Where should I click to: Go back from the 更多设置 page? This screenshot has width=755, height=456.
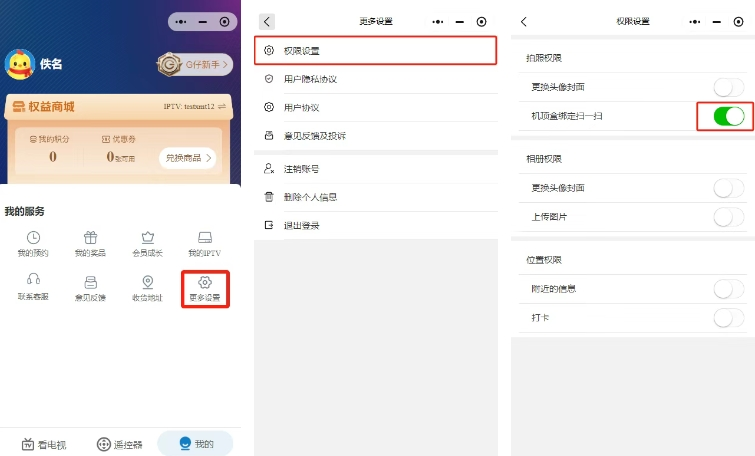click(266, 21)
